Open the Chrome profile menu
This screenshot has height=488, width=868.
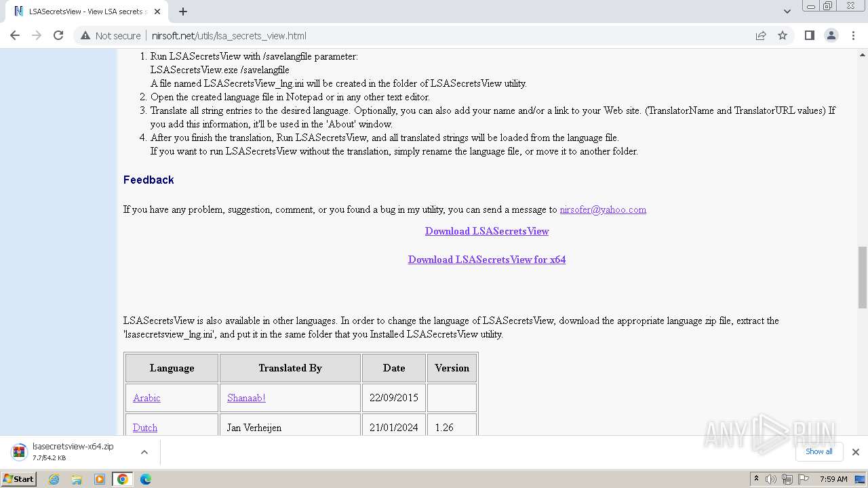click(831, 36)
